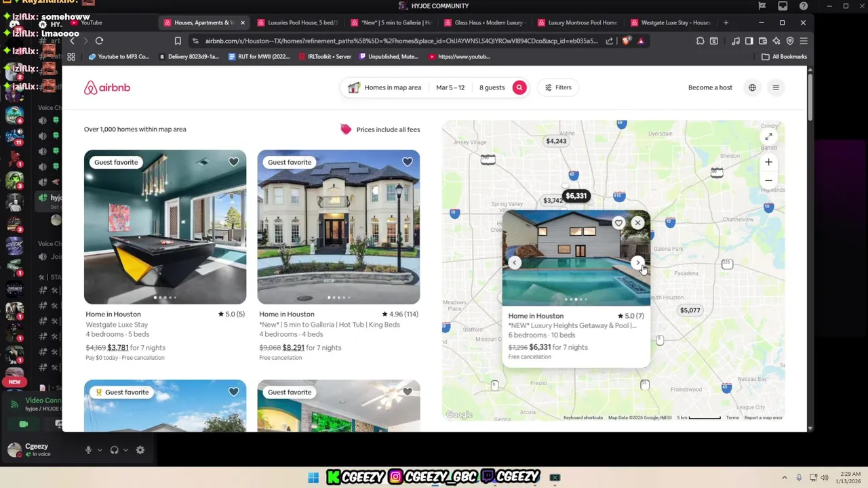Image resolution: width=868 pixels, height=488 pixels.
Task: Show previous photo in map popup
Action: (515, 262)
